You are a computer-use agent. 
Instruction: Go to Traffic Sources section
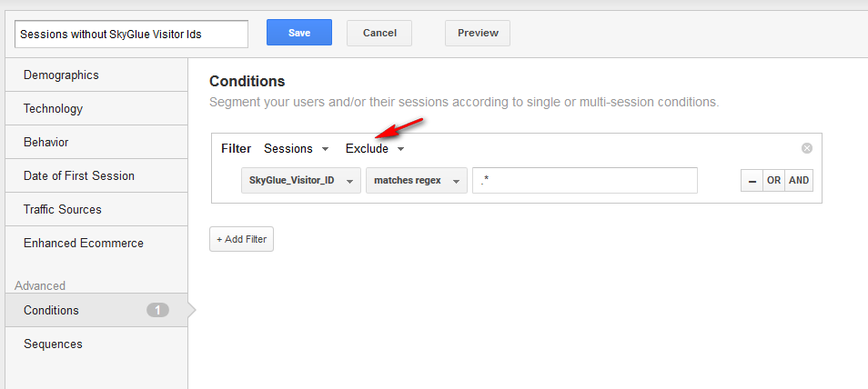point(62,209)
